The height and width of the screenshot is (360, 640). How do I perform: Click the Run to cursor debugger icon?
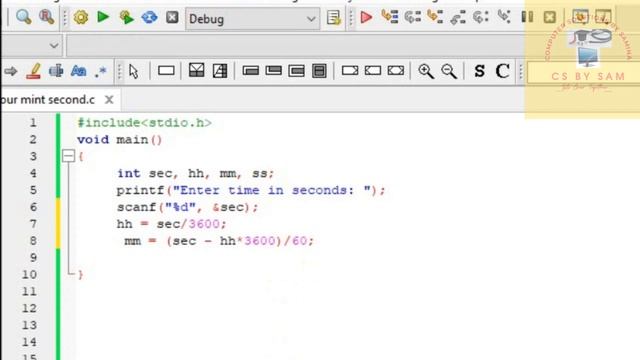[390, 17]
